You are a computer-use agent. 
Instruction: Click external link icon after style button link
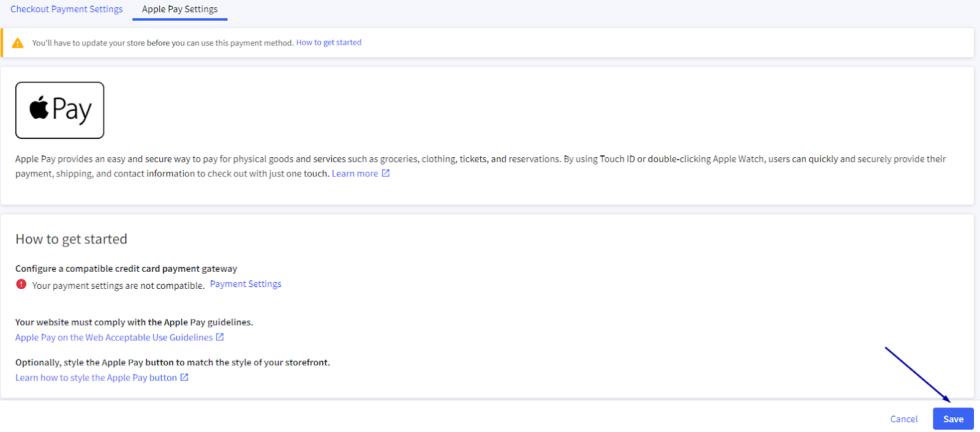(184, 378)
